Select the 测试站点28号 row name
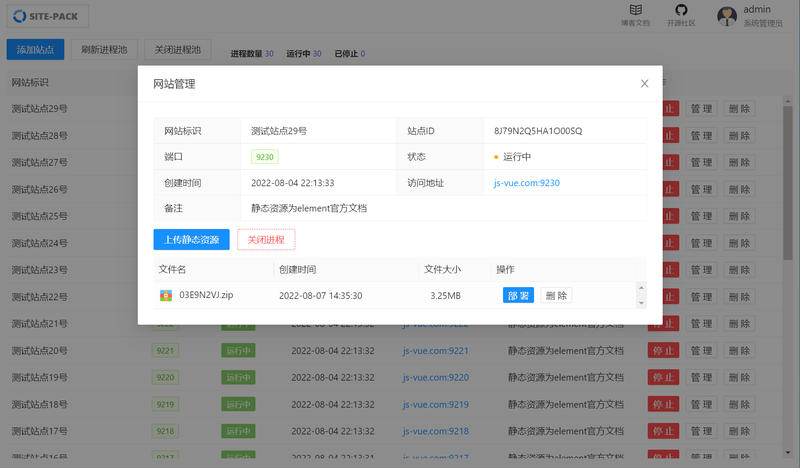 coord(40,136)
